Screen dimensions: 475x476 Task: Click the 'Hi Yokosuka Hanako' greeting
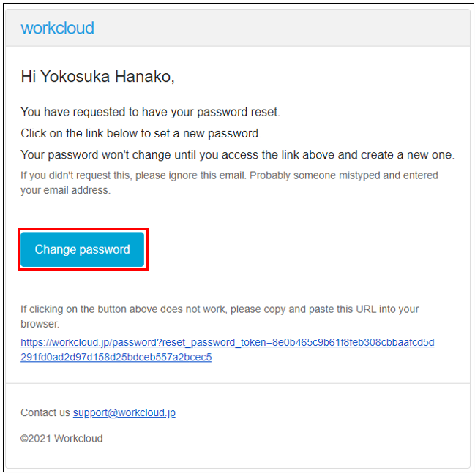coord(97,76)
